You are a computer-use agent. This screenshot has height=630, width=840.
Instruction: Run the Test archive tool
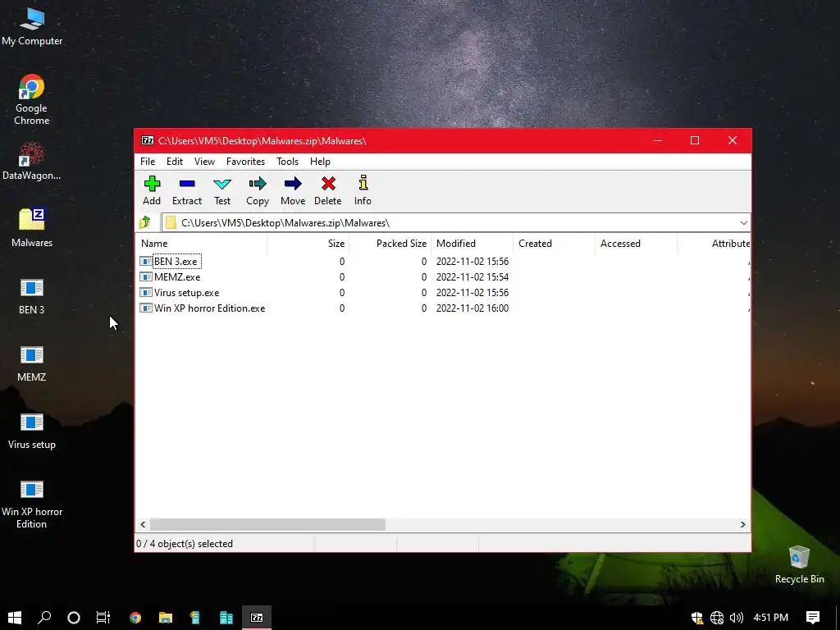pos(222,190)
